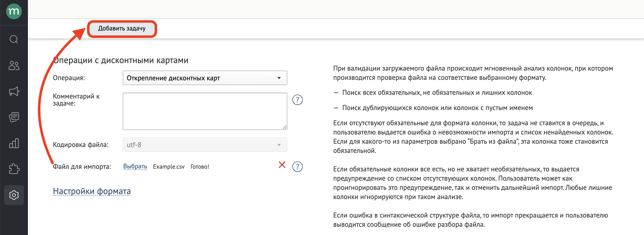Screen dimensions: 644x235
Task: Open integrations puzzle piece icon
Action: (14, 169)
